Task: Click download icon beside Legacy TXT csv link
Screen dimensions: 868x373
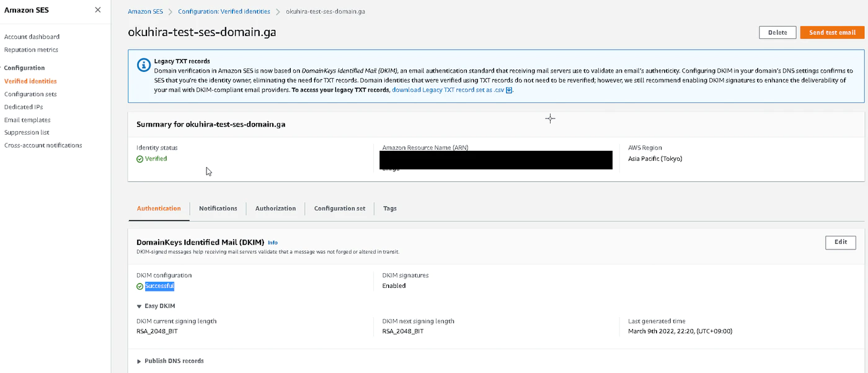Action: [509, 90]
